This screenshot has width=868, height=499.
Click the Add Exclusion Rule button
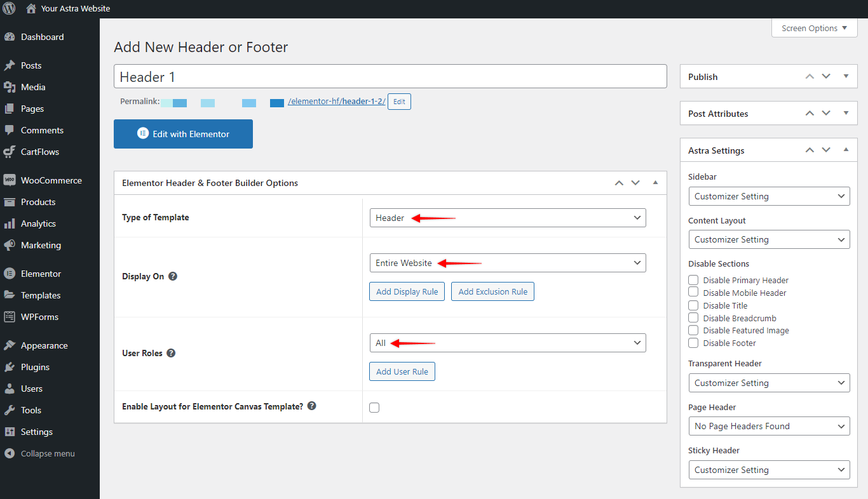pos(493,291)
